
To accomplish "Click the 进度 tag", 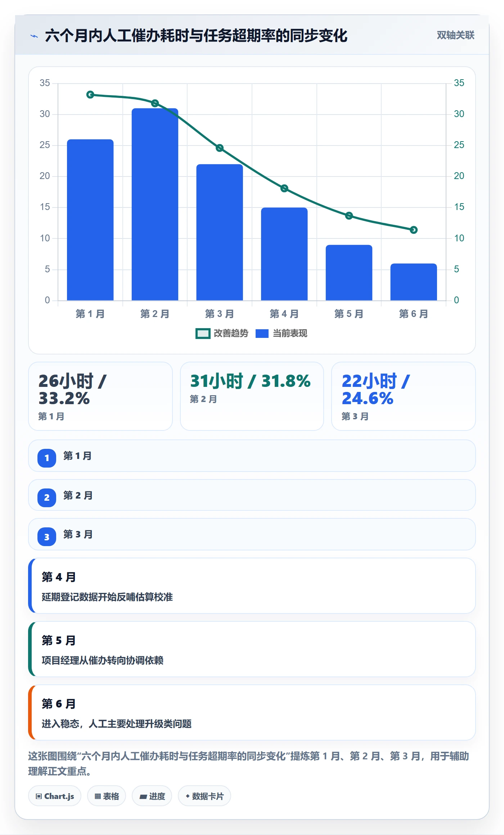I will [152, 796].
